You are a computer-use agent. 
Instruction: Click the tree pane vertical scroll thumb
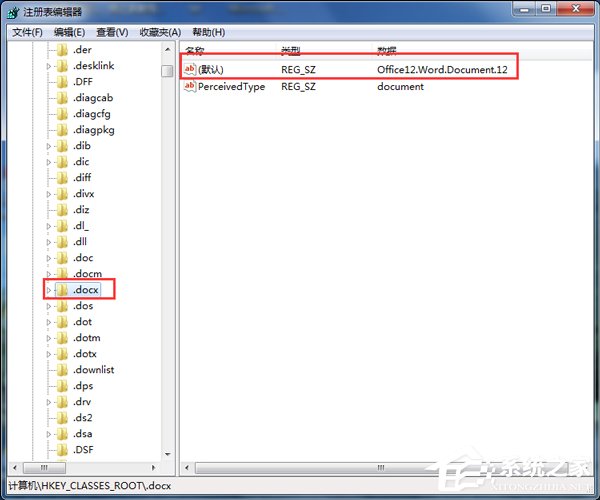tap(167, 71)
